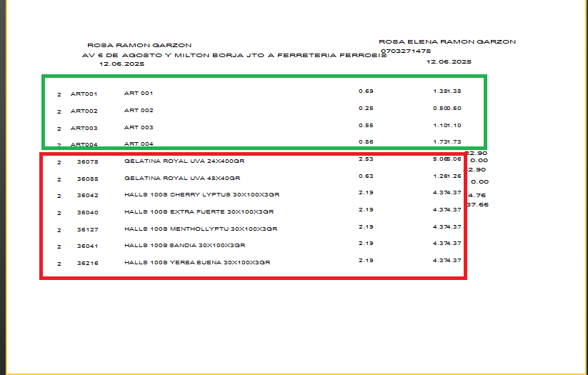588x375 pixels.
Task: Select the ART 002 description
Action: pyautogui.click(x=139, y=111)
